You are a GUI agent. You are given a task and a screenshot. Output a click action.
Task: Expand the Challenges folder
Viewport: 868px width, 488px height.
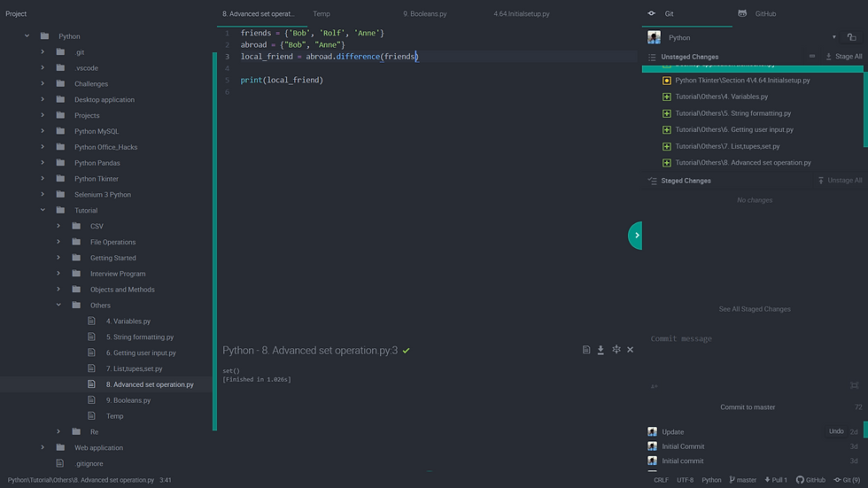43,83
